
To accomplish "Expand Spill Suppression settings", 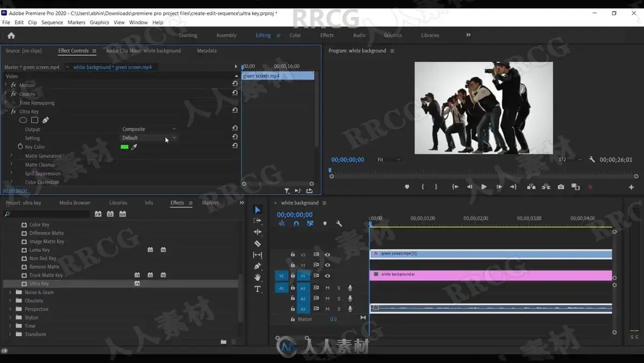I will point(11,173).
